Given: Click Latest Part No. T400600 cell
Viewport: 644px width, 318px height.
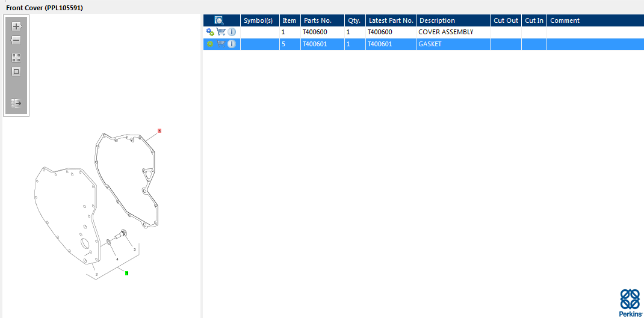Looking at the screenshot, I should click(391, 32).
